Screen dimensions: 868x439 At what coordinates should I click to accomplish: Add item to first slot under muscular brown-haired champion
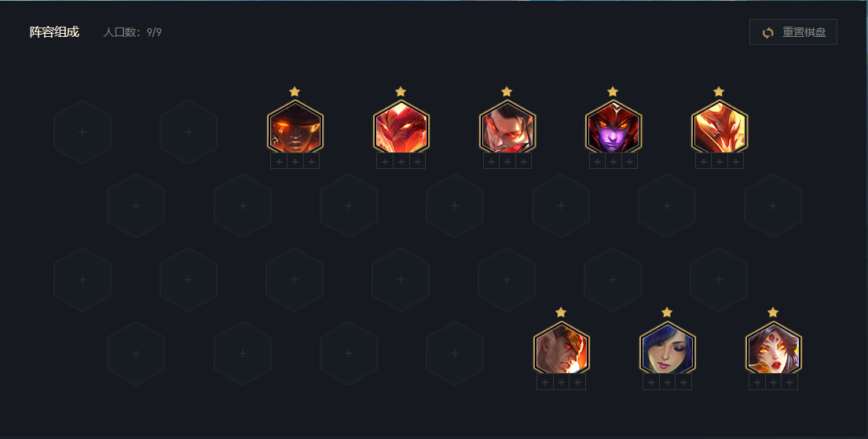[545, 382]
